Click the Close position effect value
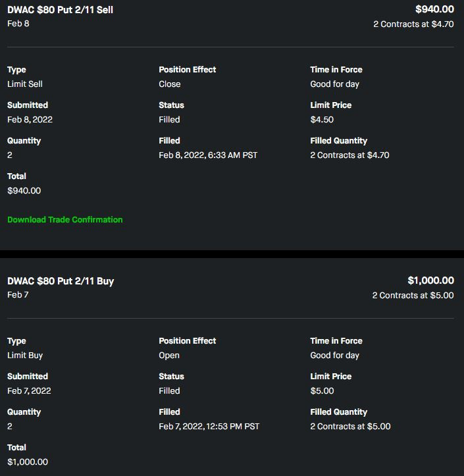This screenshot has height=476, width=464. pos(170,84)
